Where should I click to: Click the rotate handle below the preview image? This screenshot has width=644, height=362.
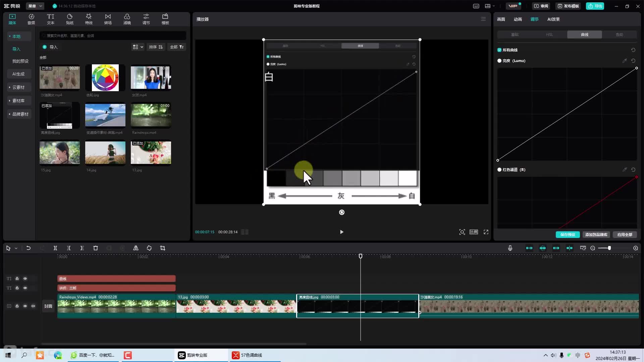click(x=342, y=212)
